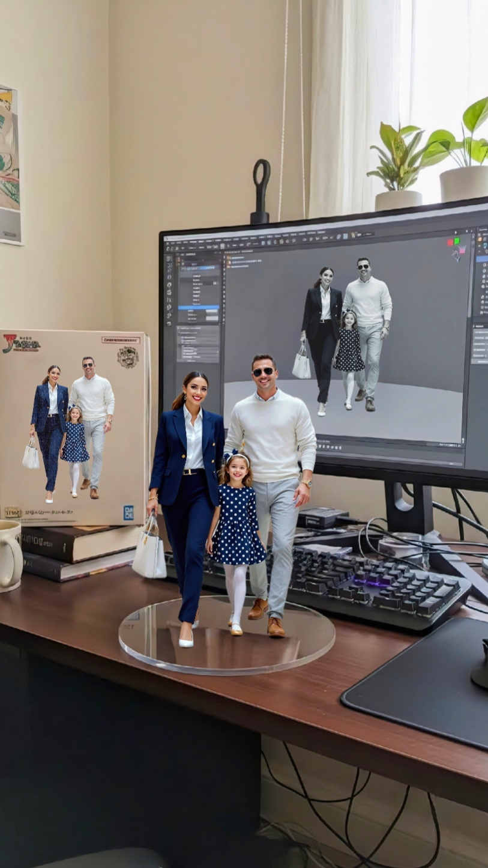488x868 pixels.
Task: Toggle the second light-gray box below blue row
Action: (x=212, y=318)
